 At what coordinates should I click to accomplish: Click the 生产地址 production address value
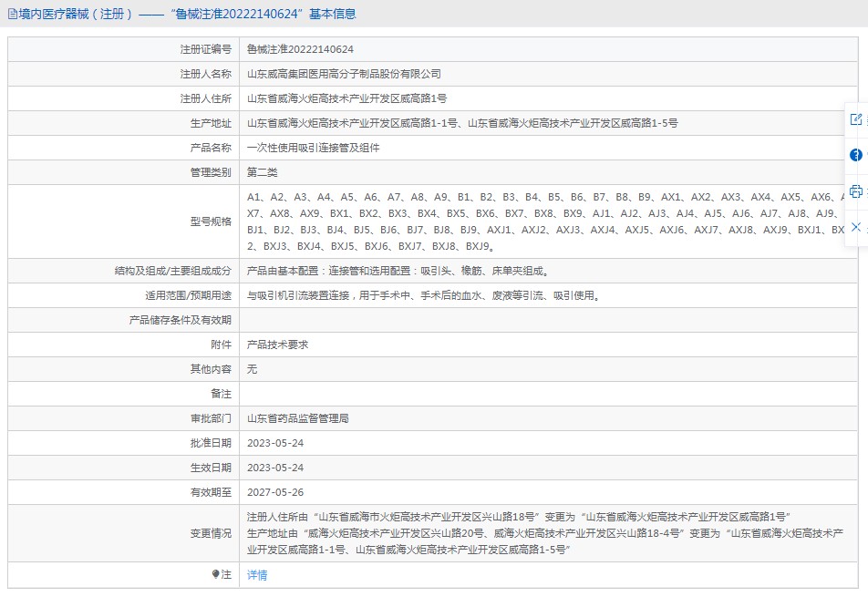(x=462, y=123)
